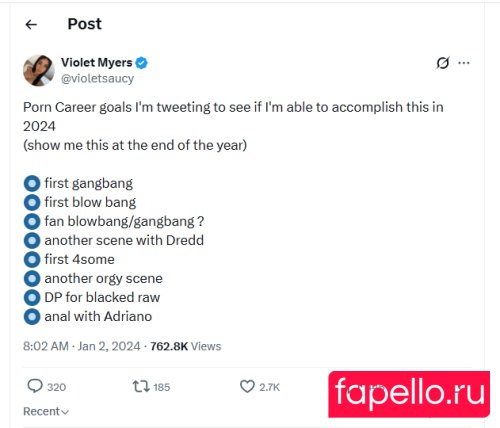Click the 320 replies count
The height and width of the screenshot is (428, 500).
(57, 387)
